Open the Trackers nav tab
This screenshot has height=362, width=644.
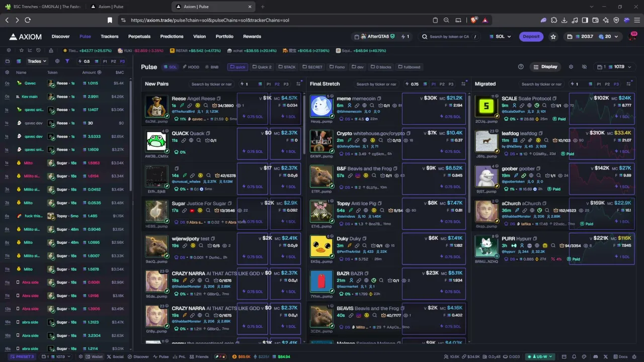[x=109, y=37]
